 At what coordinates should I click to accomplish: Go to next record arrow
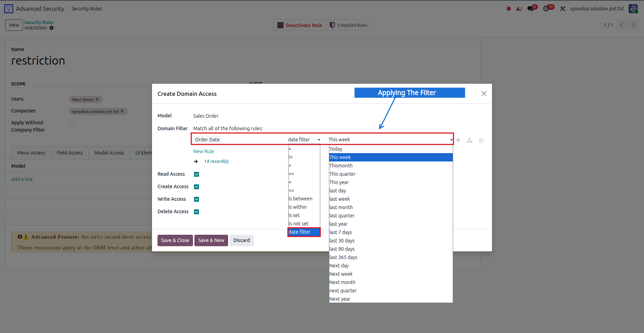(633, 25)
